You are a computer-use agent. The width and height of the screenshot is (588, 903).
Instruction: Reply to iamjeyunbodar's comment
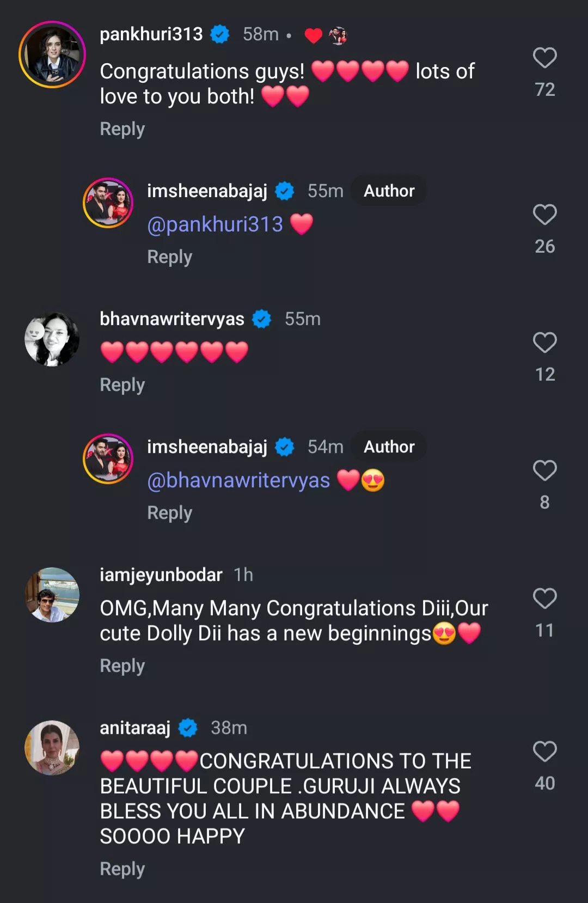click(x=122, y=666)
